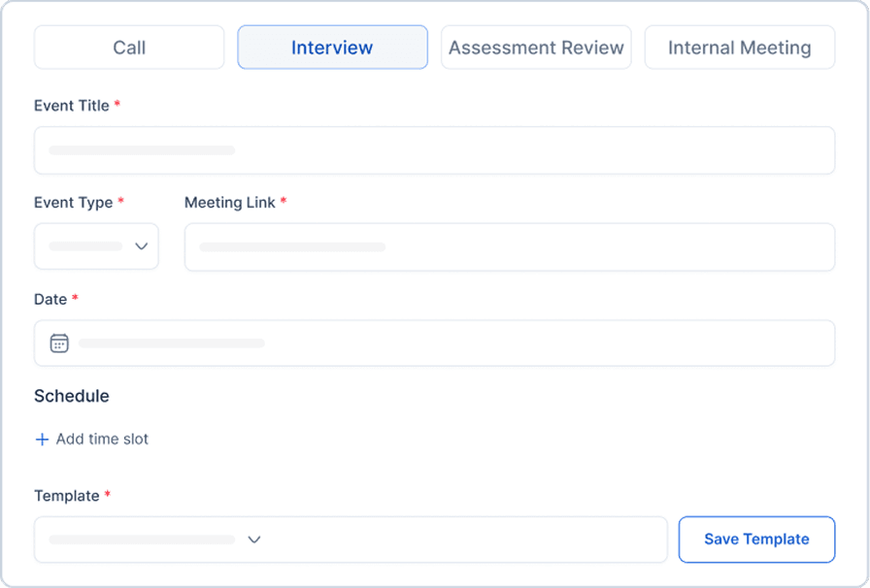The image size is (870, 588).
Task: Switch to the Assessment Review tab
Action: (x=536, y=47)
